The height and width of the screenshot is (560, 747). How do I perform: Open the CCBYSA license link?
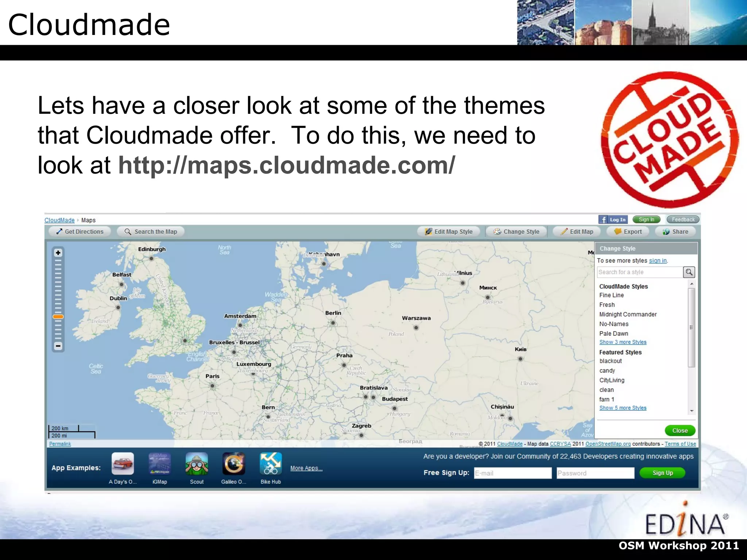tap(560, 444)
